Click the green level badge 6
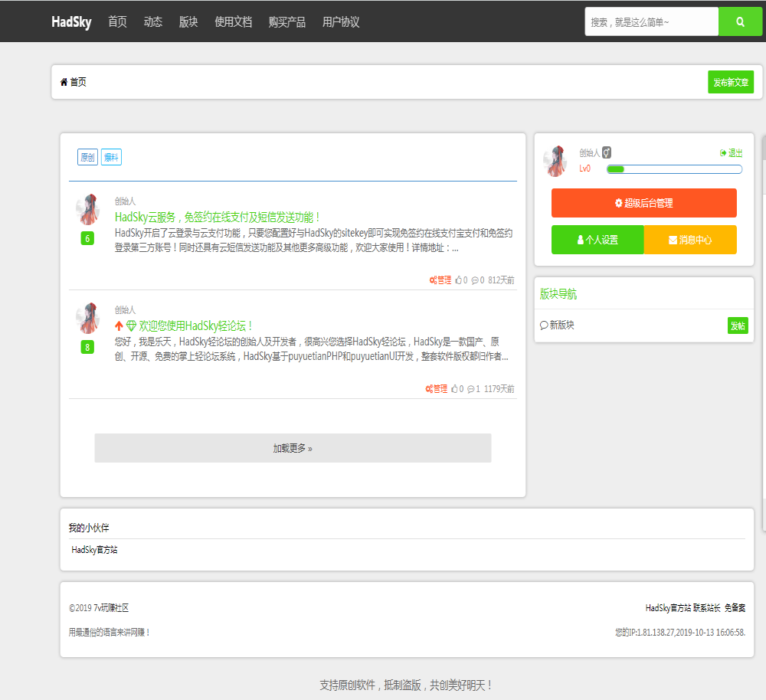Viewport: 766px width, 700px height. [x=87, y=238]
